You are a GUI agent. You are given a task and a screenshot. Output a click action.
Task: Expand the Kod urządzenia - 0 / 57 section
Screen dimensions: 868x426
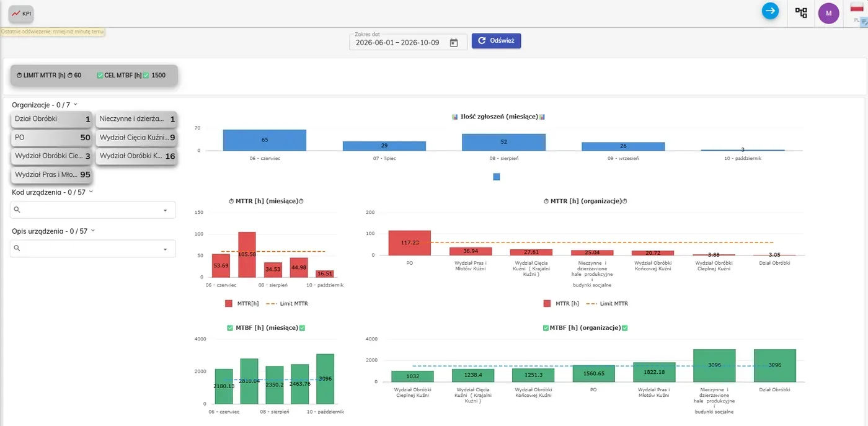point(53,192)
